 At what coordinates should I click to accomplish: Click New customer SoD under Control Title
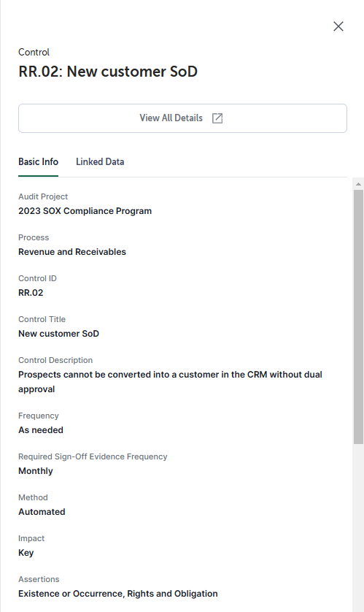pos(59,334)
